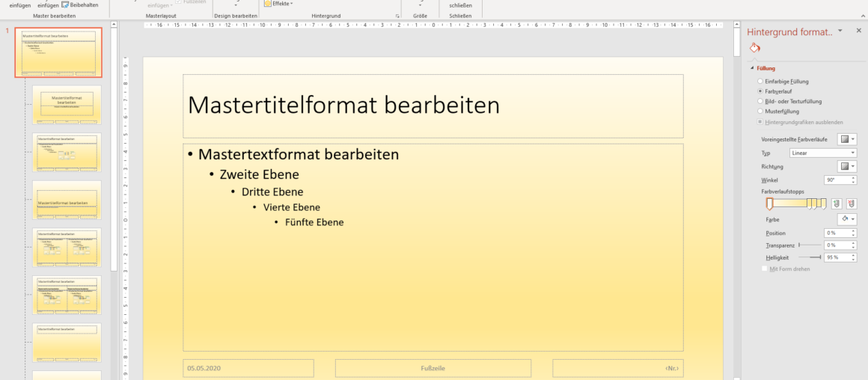
Task: Close the Hintergrund formatieren pane
Action: click(858, 31)
